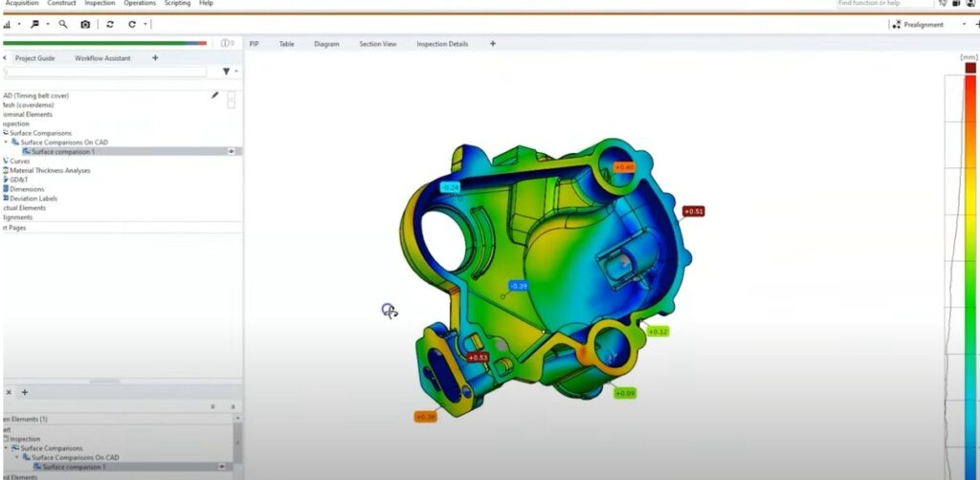
Task: Click the flag annotation toolbar icon
Action: [35, 24]
